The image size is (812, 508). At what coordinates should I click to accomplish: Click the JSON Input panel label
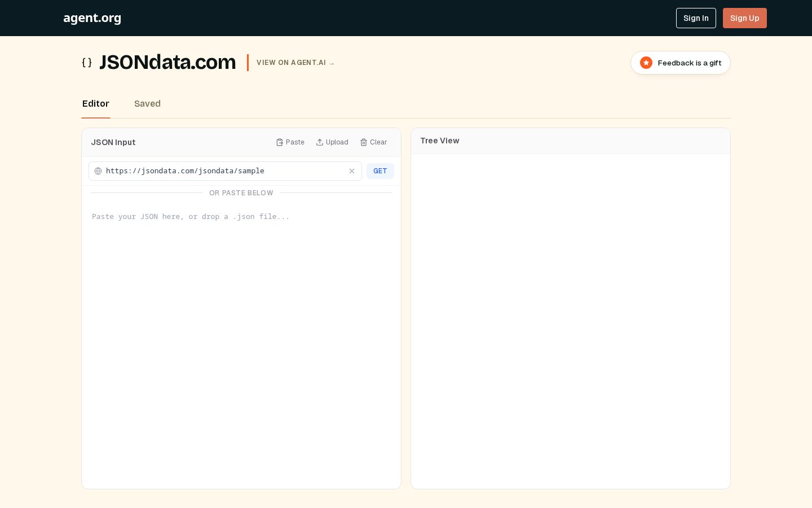tap(113, 142)
